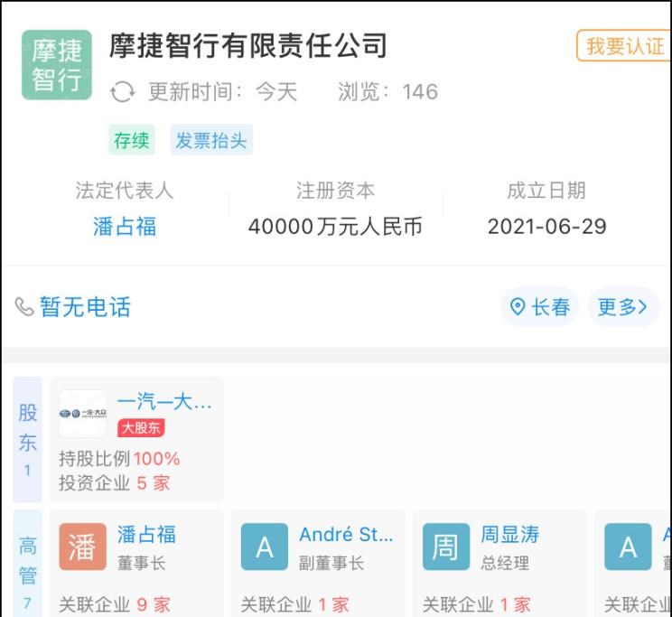The width and height of the screenshot is (672, 617).
Task: Tap 关联企业 1 家 under 周显涛
Action: click(x=477, y=605)
